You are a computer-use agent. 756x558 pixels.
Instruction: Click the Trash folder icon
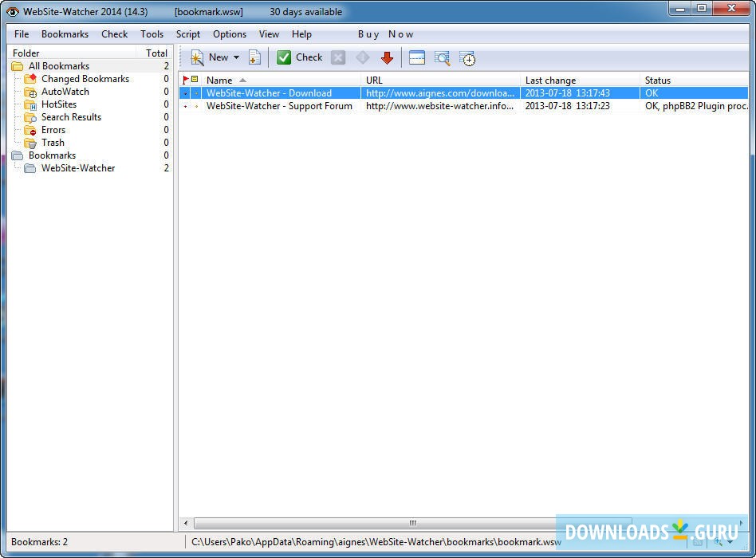coord(30,143)
